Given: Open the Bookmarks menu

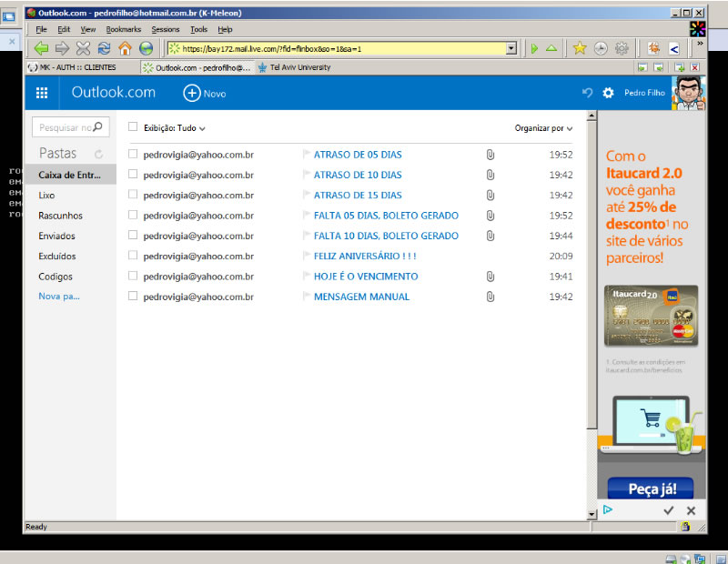Looking at the screenshot, I should click(x=124, y=29).
